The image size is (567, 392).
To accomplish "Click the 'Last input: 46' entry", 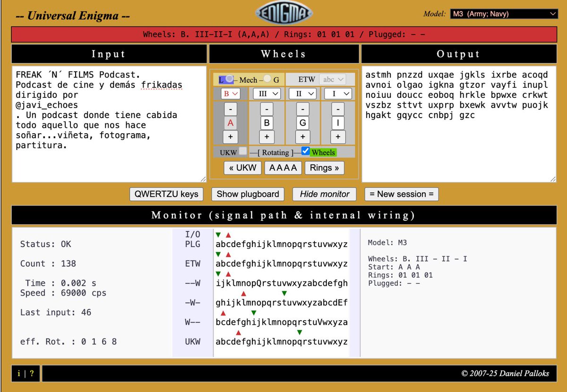I will pos(56,312).
